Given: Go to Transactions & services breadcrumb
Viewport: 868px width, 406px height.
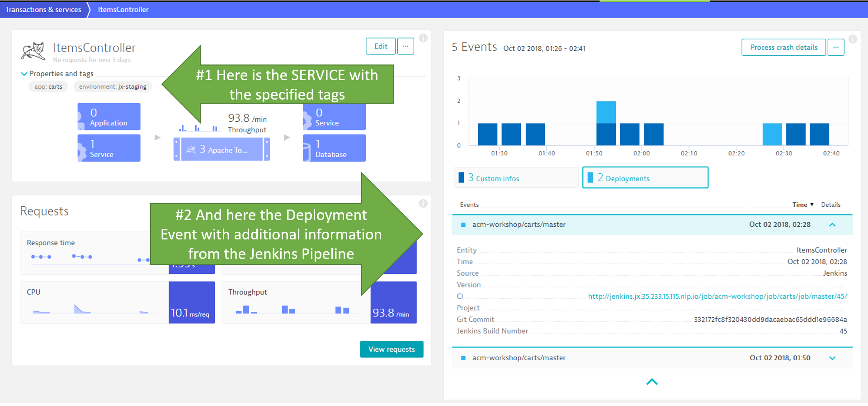Looking at the screenshot, I should [43, 10].
